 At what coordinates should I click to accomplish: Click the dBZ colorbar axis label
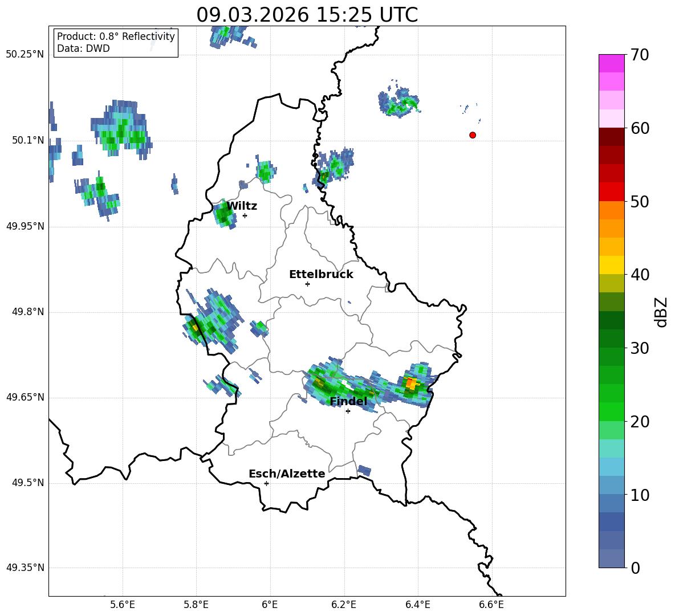click(x=661, y=312)
